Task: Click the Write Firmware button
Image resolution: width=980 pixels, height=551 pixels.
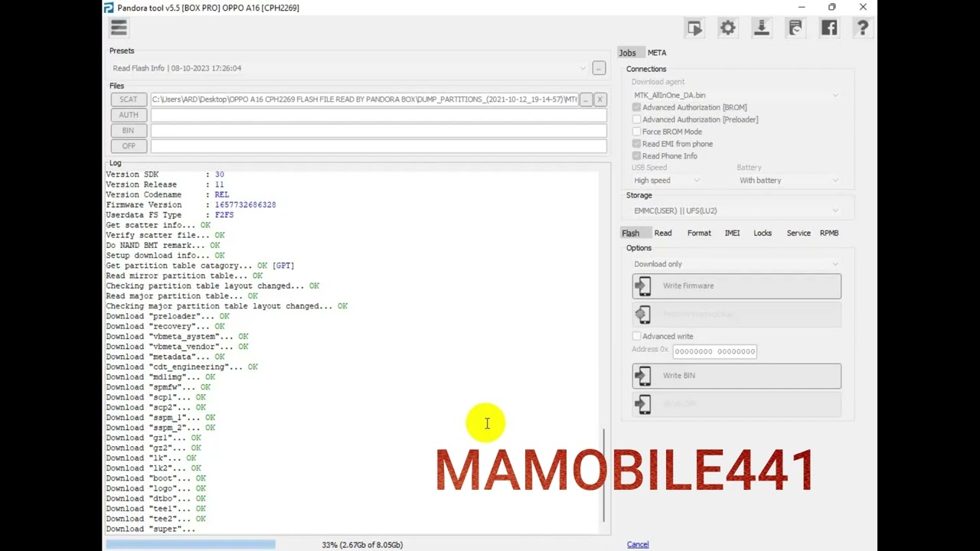Action: click(737, 286)
